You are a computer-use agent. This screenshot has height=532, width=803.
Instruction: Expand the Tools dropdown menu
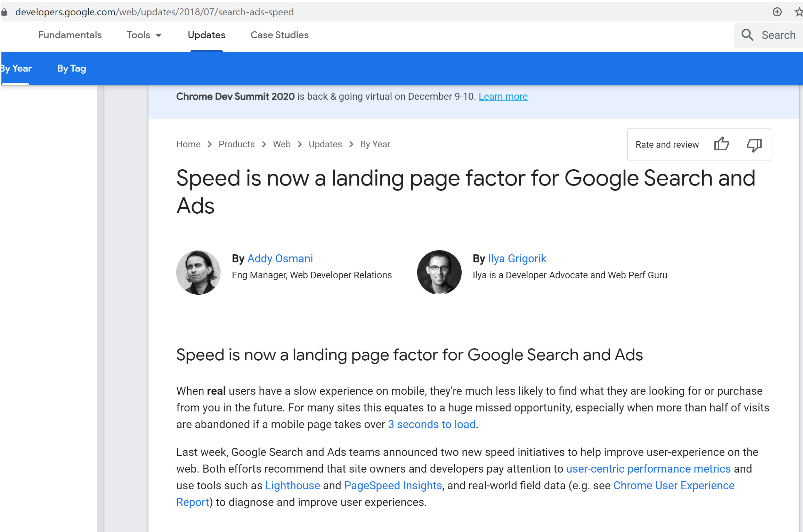click(144, 35)
